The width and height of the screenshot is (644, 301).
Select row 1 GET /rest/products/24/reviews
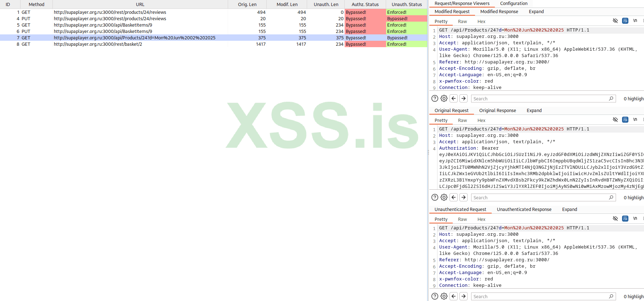[x=214, y=12]
